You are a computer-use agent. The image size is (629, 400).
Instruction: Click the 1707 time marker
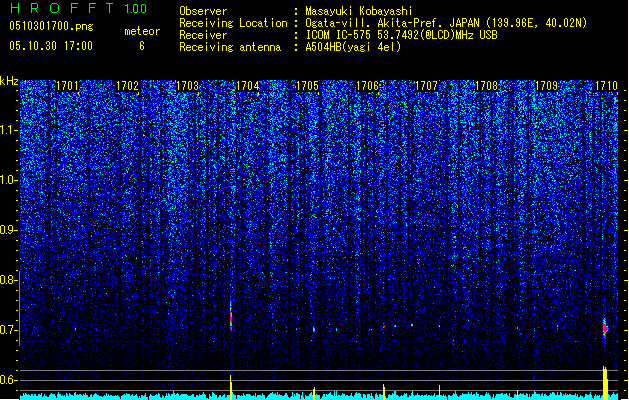click(426, 86)
